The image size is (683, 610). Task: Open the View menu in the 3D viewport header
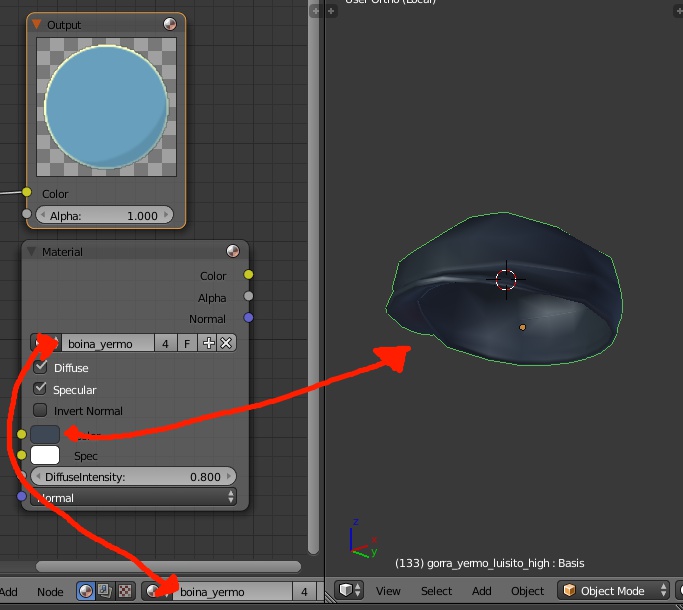[388, 591]
